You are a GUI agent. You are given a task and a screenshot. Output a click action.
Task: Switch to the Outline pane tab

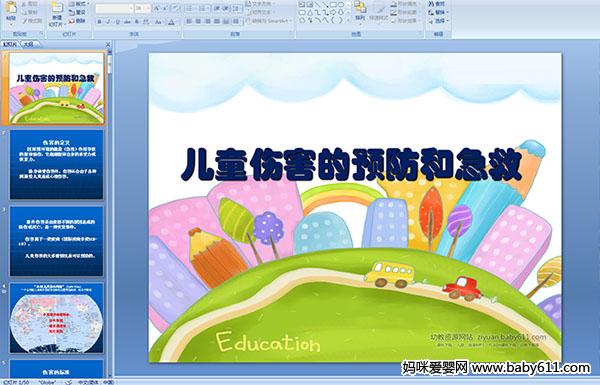click(x=28, y=44)
